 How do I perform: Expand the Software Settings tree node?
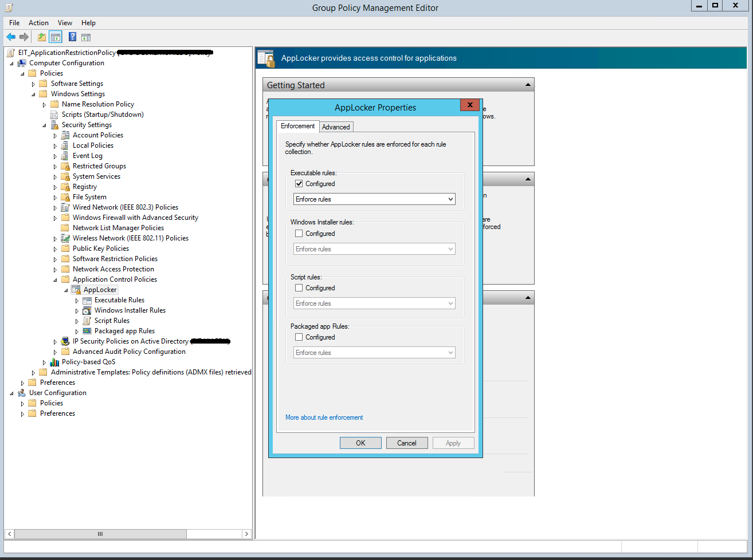pos(34,84)
